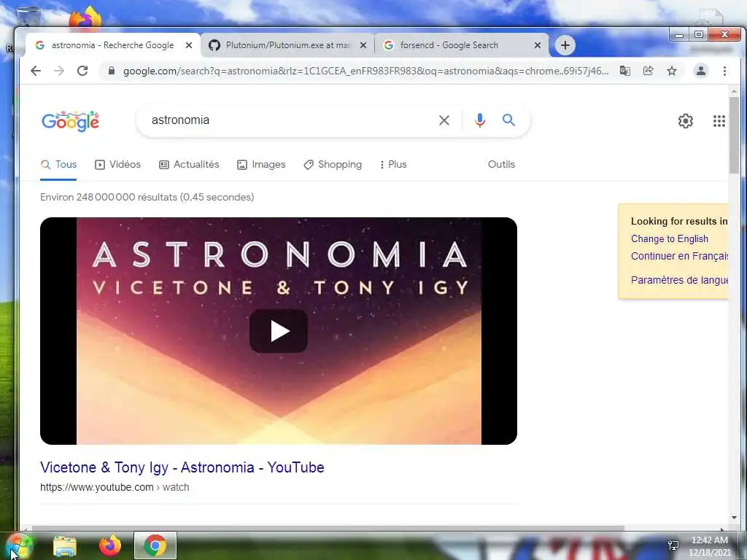Select the astronomia Recherche Google tab
The image size is (747, 560).
click(112, 45)
